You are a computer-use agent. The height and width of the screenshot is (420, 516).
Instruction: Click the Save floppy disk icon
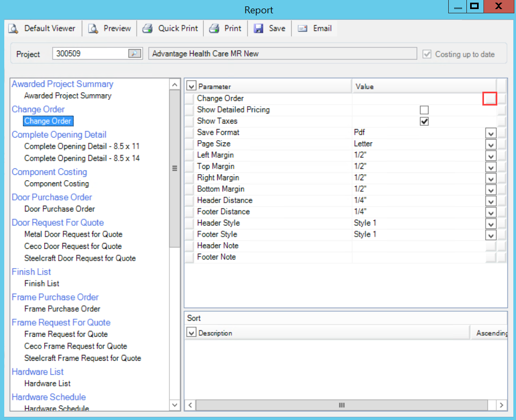coord(259,29)
